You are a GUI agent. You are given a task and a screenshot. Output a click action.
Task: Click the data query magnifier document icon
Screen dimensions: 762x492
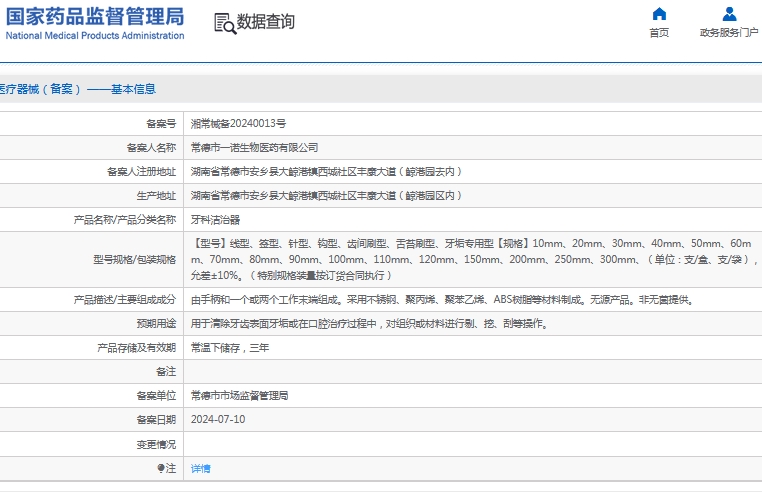pyautogui.click(x=225, y=23)
